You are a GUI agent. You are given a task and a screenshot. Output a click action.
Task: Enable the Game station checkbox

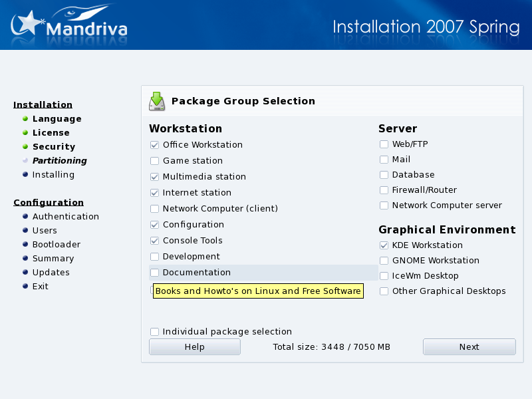pos(155,161)
